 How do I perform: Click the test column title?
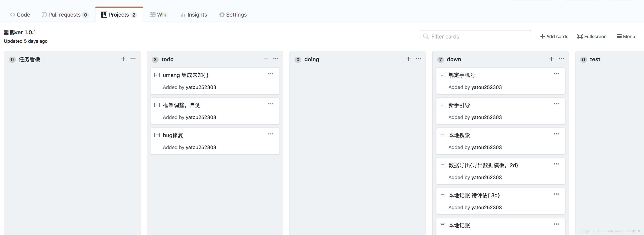595,59
